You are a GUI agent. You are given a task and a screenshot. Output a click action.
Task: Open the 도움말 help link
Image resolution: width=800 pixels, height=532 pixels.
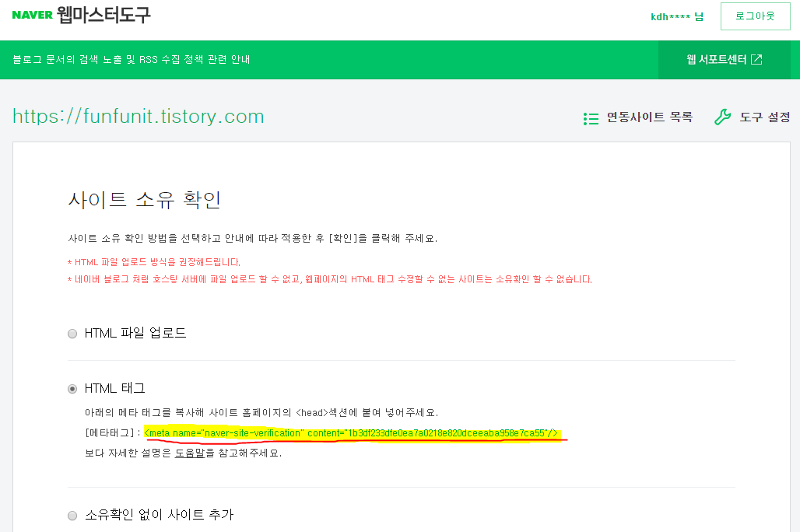(x=190, y=453)
